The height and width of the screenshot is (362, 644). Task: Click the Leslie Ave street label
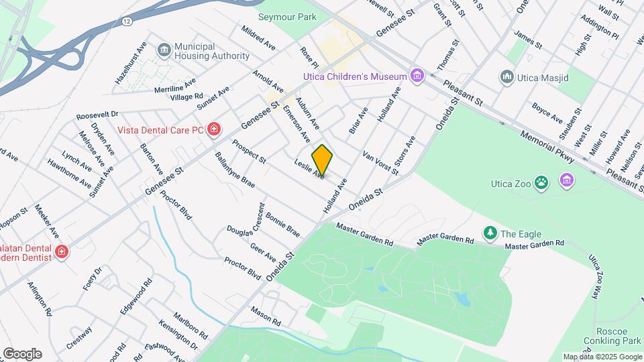click(x=309, y=169)
